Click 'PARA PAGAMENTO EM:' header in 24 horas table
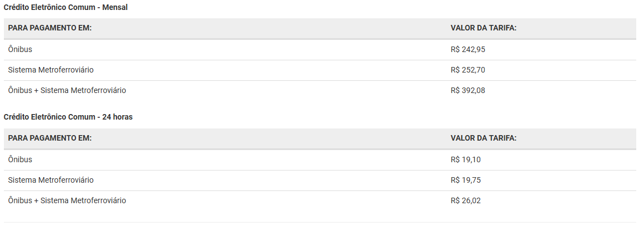Viewport: 644px width, 227px height. (50, 138)
